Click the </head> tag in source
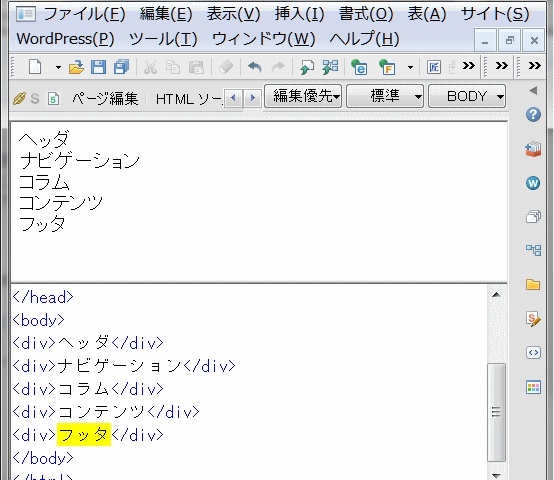Screen dimensions: 554x480 coord(43,297)
